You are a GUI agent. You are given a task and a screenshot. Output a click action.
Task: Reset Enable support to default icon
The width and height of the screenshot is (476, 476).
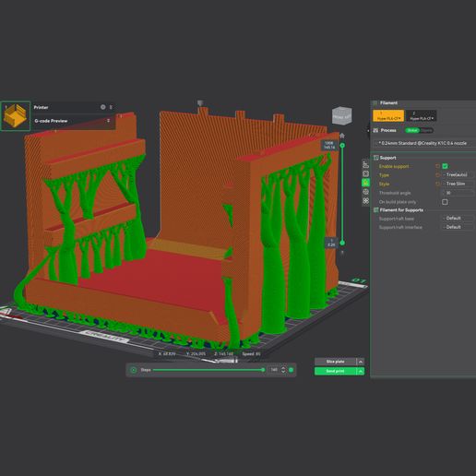(x=437, y=166)
